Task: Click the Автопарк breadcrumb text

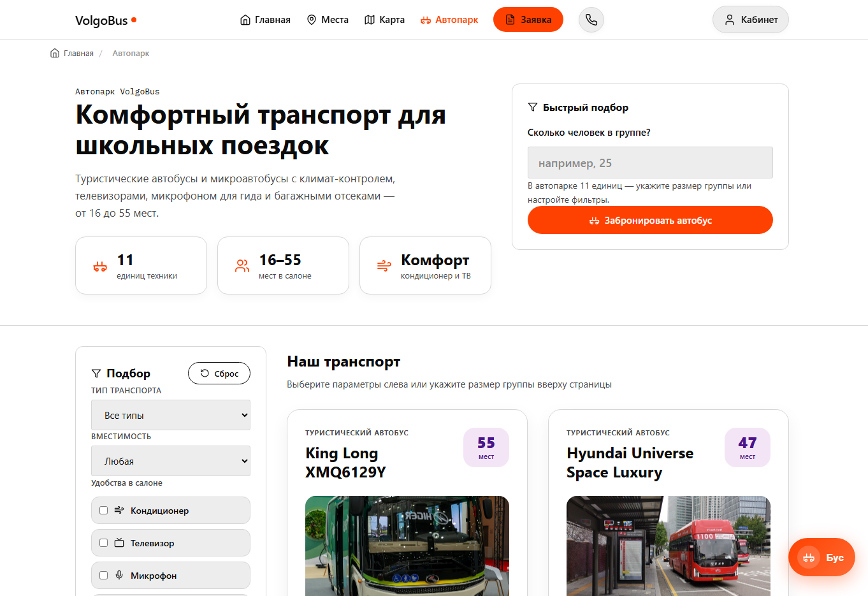Action: [x=131, y=54]
